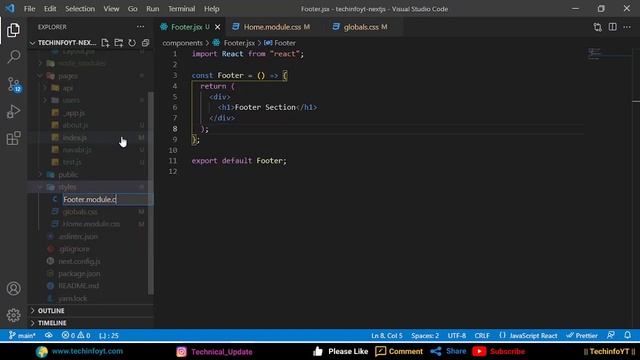The width and height of the screenshot is (640, 360).
Task: Click the VS Code logo icon
Action: point(10,9)
